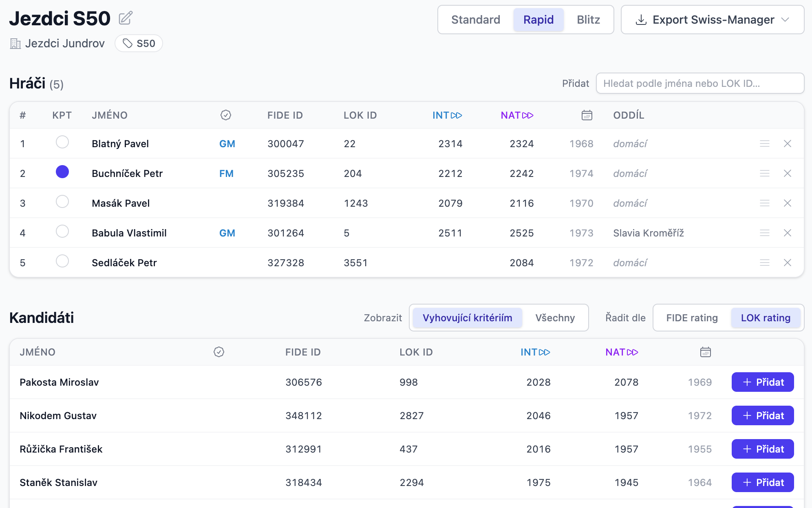Remove Babula Vlastimil from the team
Image resolution: width=812 pixels, height=508 pixels.
click(x=788, y=233)
